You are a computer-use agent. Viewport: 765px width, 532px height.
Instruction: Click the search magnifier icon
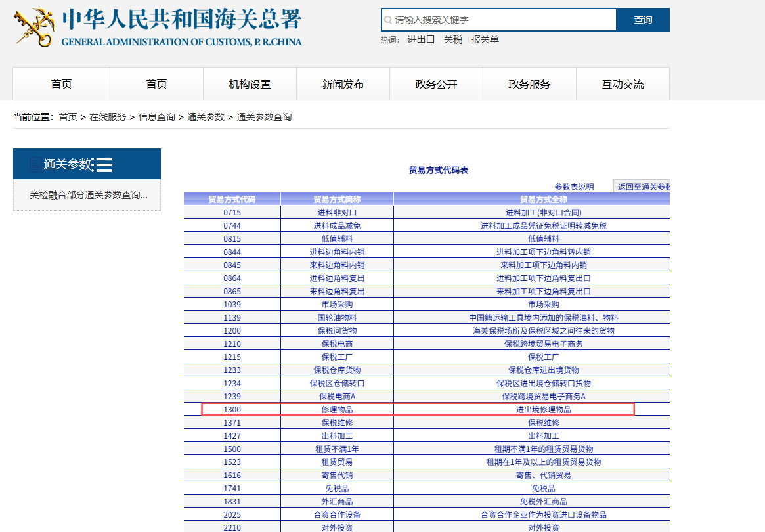click(388, 20)
